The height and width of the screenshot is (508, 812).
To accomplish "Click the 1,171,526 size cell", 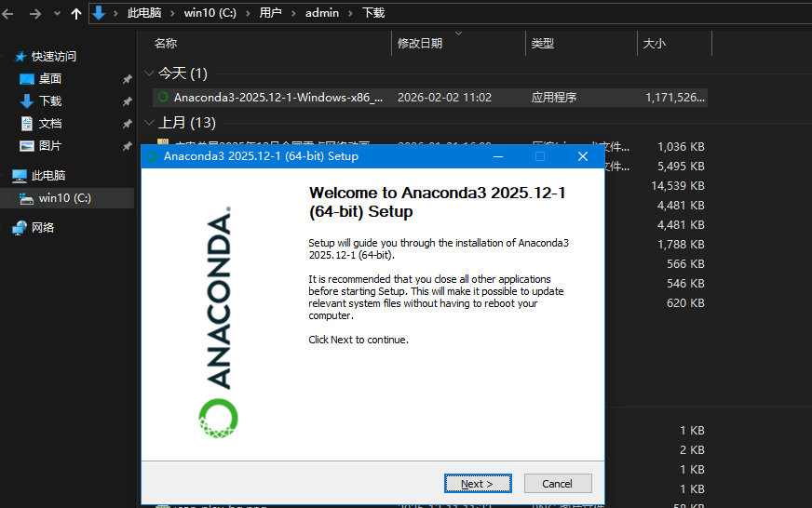I will tap(674, 98).
